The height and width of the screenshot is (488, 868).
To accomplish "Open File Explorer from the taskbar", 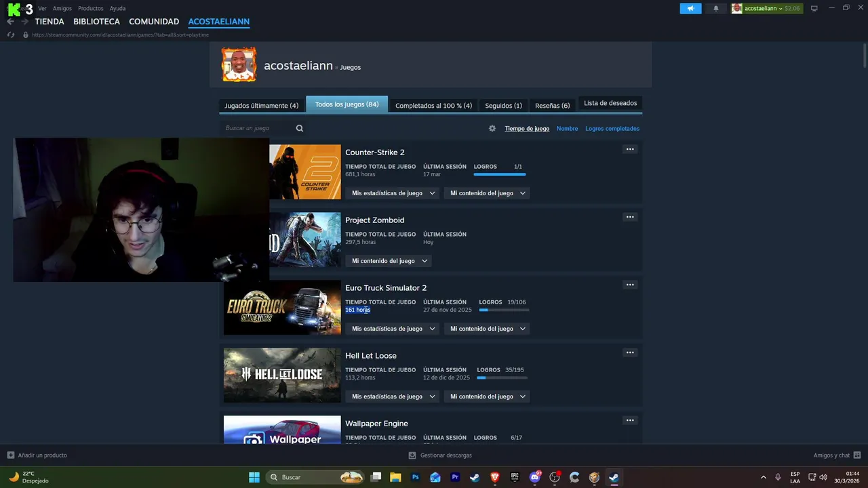I will (x=395, y=477).
